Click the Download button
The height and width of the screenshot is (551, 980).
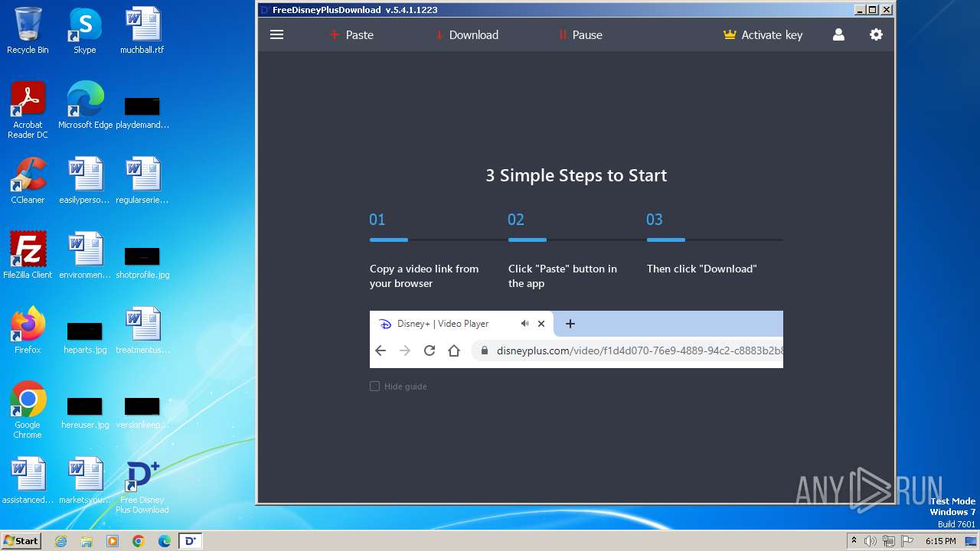(466, 34)
